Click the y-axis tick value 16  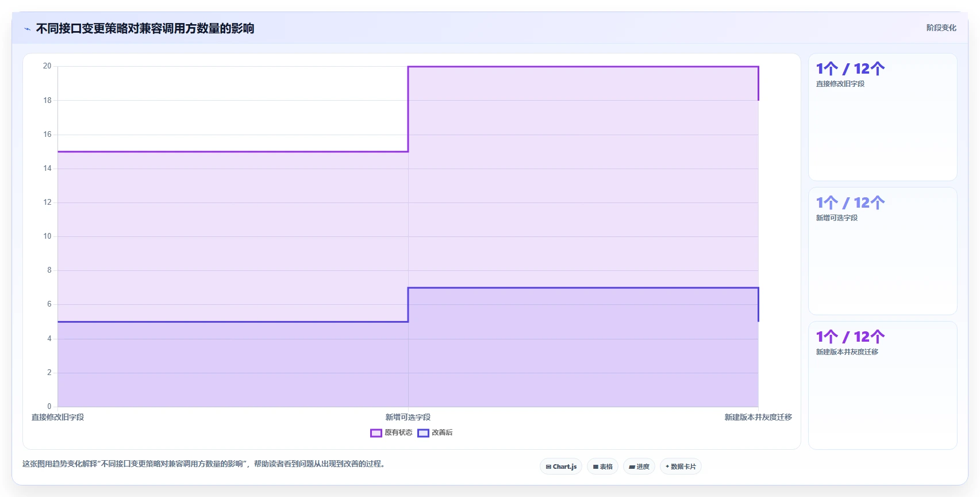pos(47,134)
